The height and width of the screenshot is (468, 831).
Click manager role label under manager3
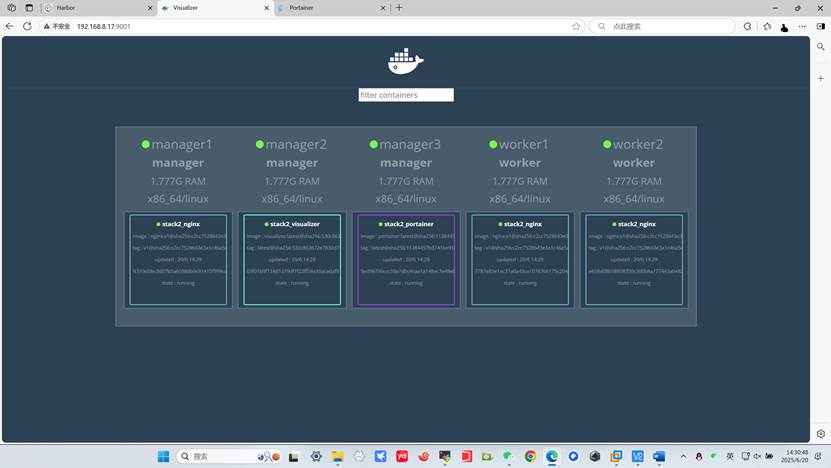pyautogui.click(x=406, y=163)
